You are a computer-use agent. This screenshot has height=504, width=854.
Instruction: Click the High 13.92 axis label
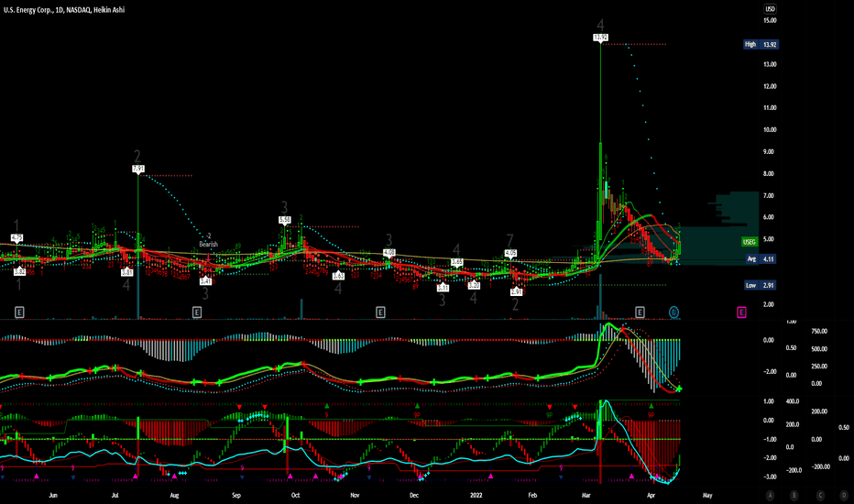click(761, 44)
